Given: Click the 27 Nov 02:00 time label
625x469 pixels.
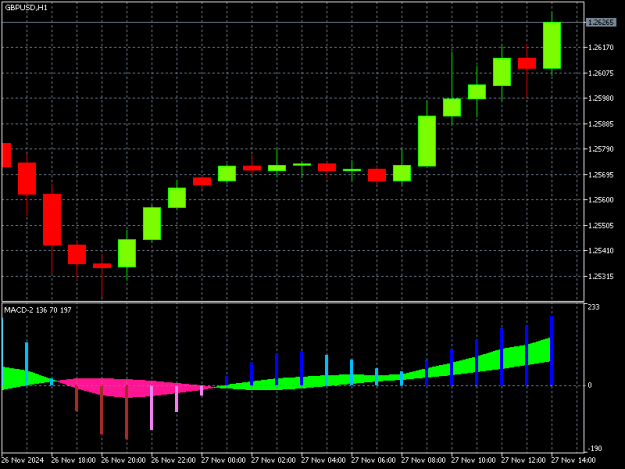Looking at the screenshot, I should [273, 460].
